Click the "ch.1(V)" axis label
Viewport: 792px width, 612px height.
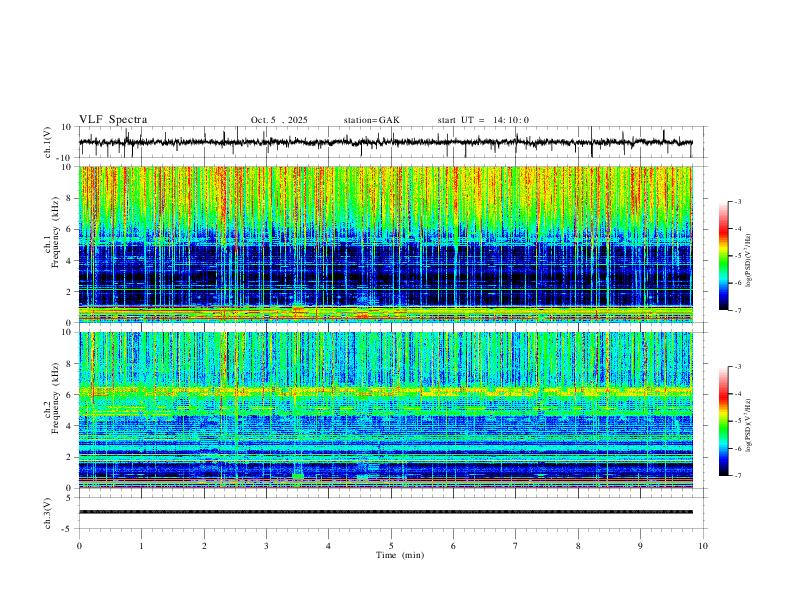pyautogui.click(x=48, y=142)
